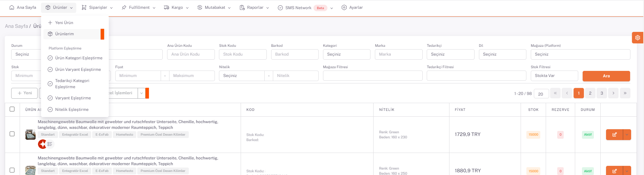Expand the Stok Filtresi dropdown showing Stokta Var

click(x=554, y=76)
